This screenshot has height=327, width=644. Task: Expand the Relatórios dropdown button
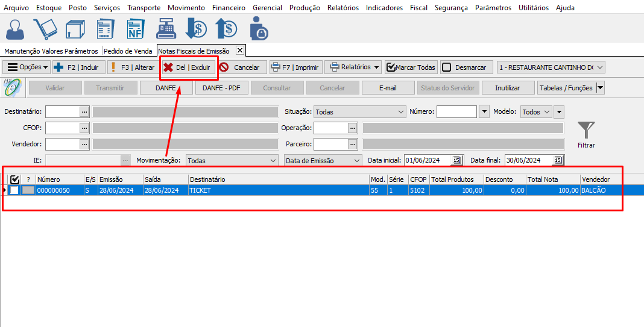[353, 67]
